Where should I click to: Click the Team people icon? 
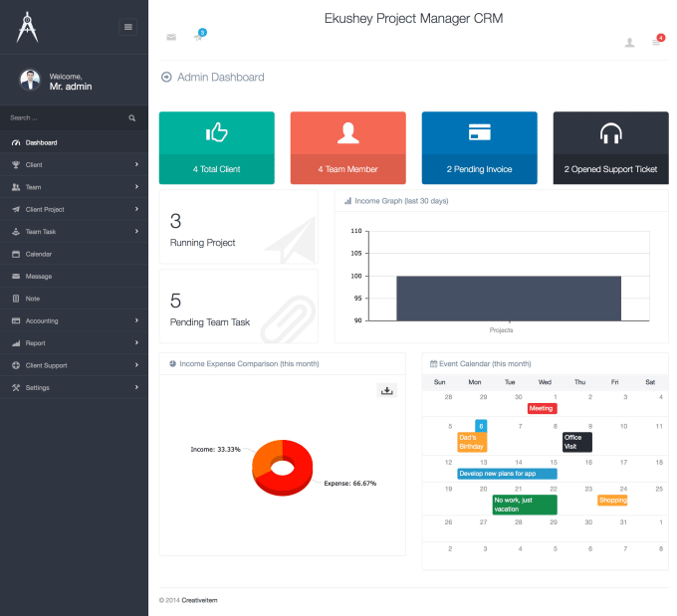[x=16, y=187]
